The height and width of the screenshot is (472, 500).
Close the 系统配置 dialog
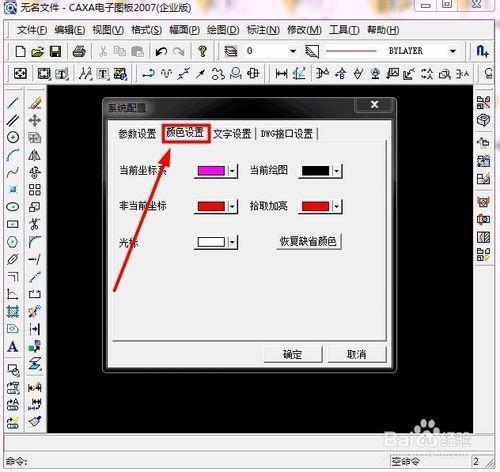coord(374,105)
